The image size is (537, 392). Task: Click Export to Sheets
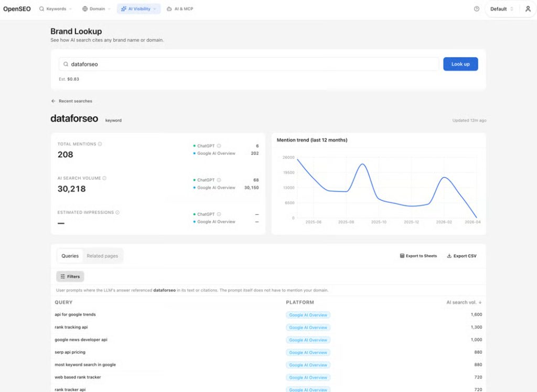click(x=418, y=256)
